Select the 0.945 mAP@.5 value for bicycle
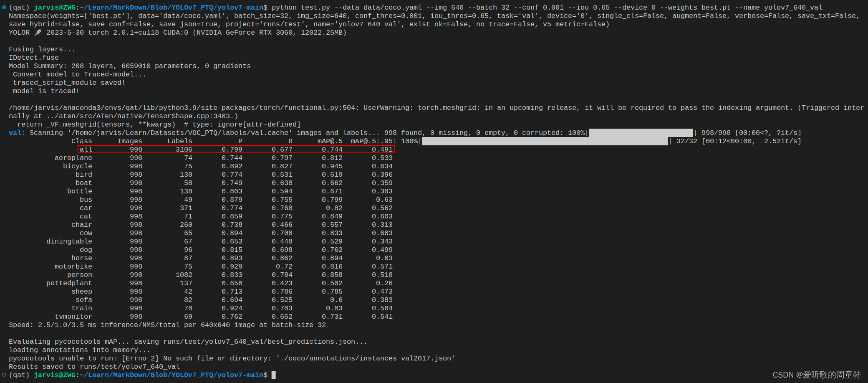868x383 pixels. (x=332, y=166)
